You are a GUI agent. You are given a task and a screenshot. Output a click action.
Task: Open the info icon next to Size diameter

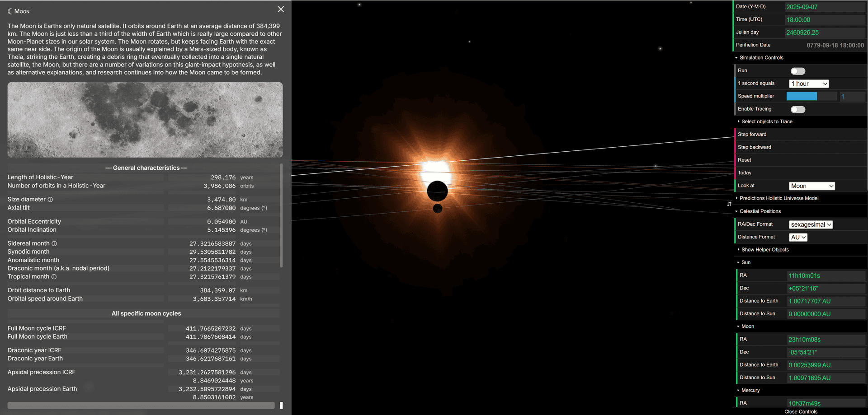click(x=50, y=199)
